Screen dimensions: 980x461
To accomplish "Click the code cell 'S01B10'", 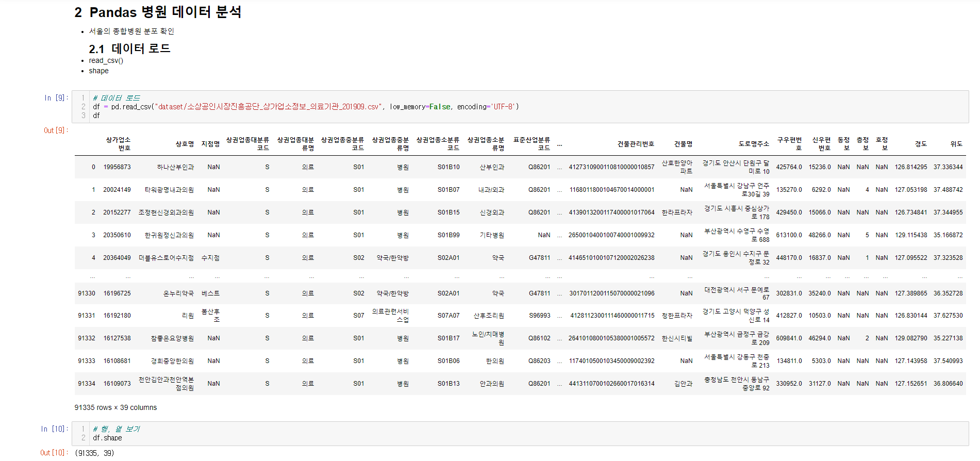I will pos(449,167).
